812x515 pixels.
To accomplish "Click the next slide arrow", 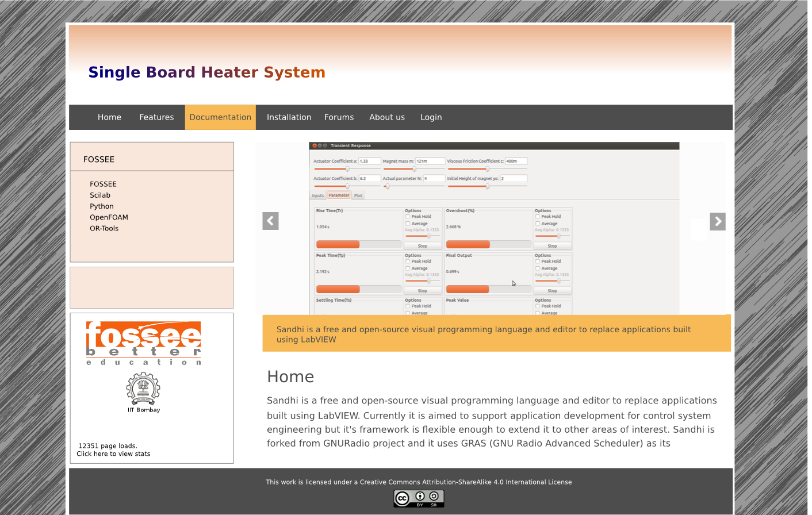I will 717,221.
